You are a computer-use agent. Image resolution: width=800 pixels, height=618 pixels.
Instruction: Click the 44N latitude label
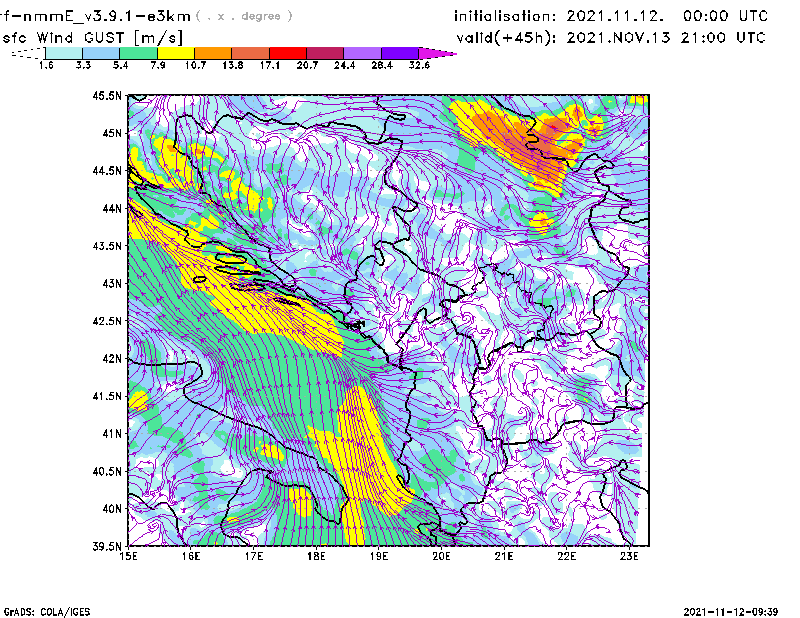point(112,208)
